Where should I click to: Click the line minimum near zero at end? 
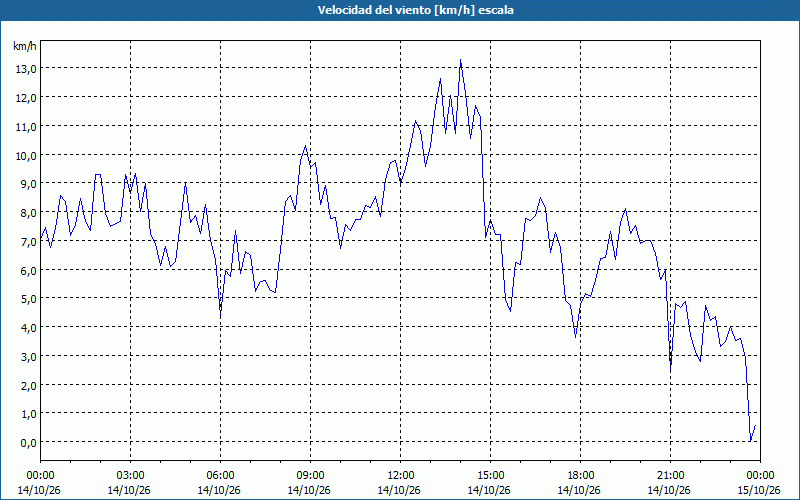(x=750, y=441)
